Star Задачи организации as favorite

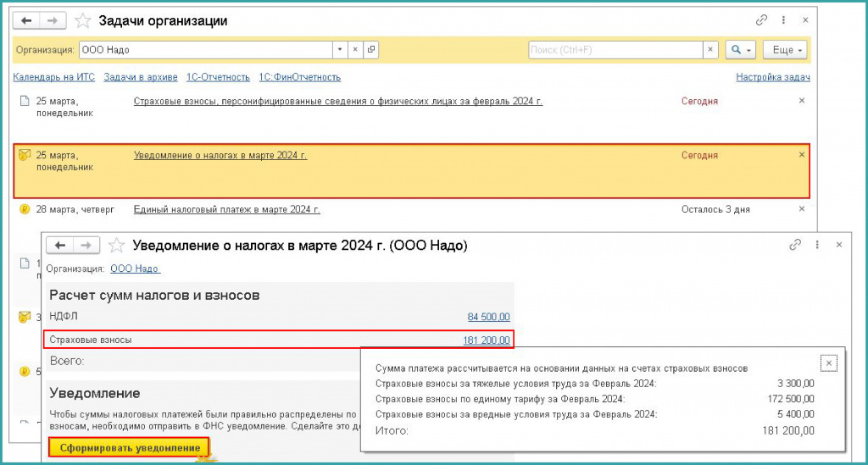tap(83, 21)
